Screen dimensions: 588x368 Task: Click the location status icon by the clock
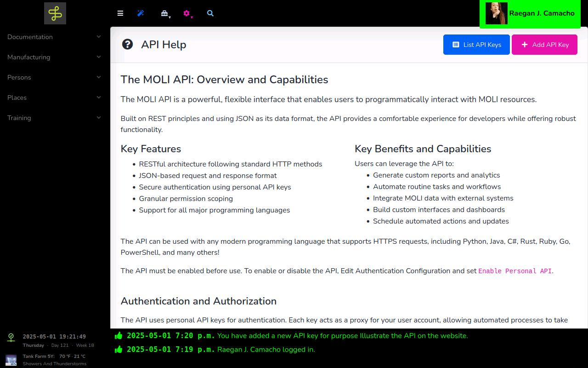pos(11,337)
